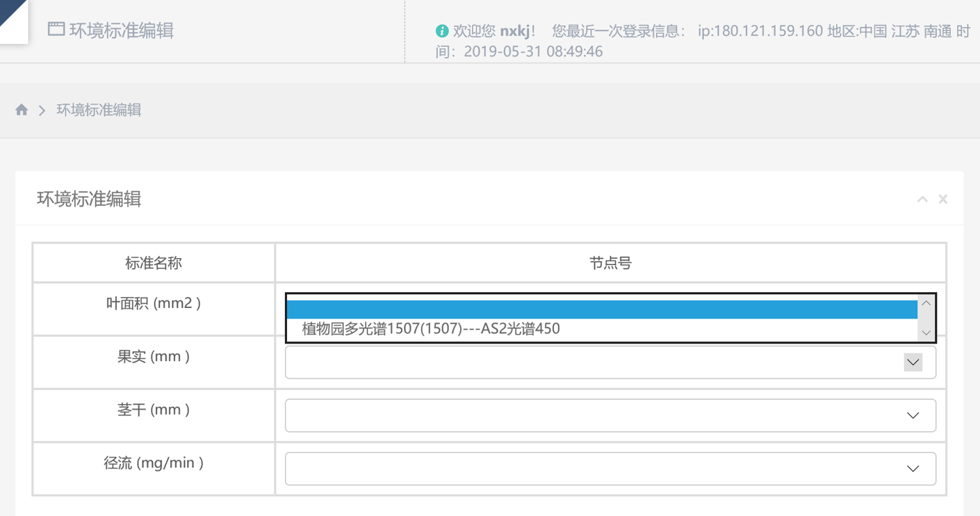
Task: Expand the 茎干 (mm) node dropdown arrow
Action: [913, 415]
